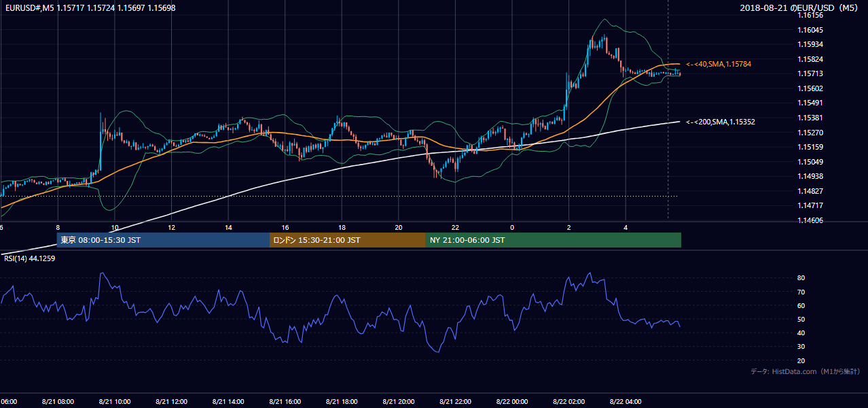The image size is (868, 408).
Task: Click the 8/21 18:00 bottom time label
Action: (342, 401)
